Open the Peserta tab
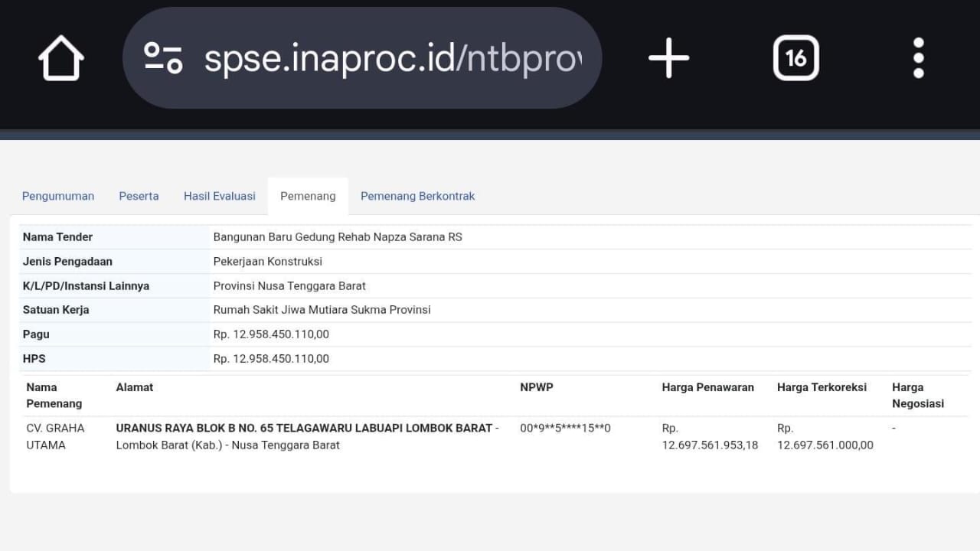 pos(139,196)
